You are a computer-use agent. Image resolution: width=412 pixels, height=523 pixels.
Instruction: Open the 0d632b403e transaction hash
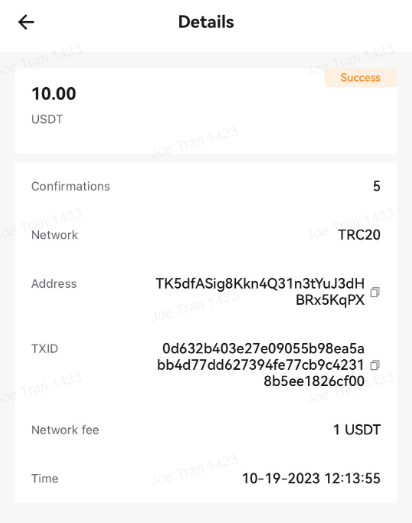261,365
